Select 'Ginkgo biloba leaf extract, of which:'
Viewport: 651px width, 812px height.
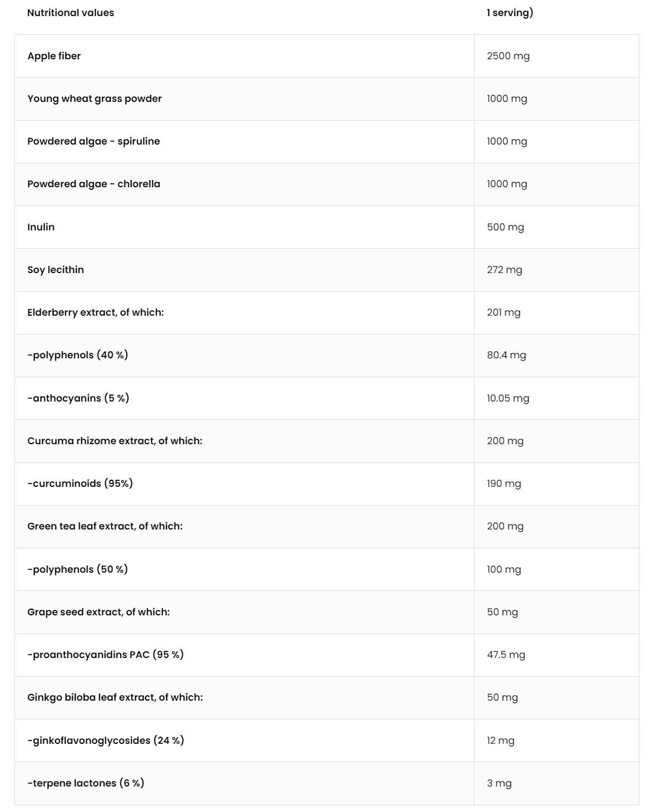click(115, 697)
